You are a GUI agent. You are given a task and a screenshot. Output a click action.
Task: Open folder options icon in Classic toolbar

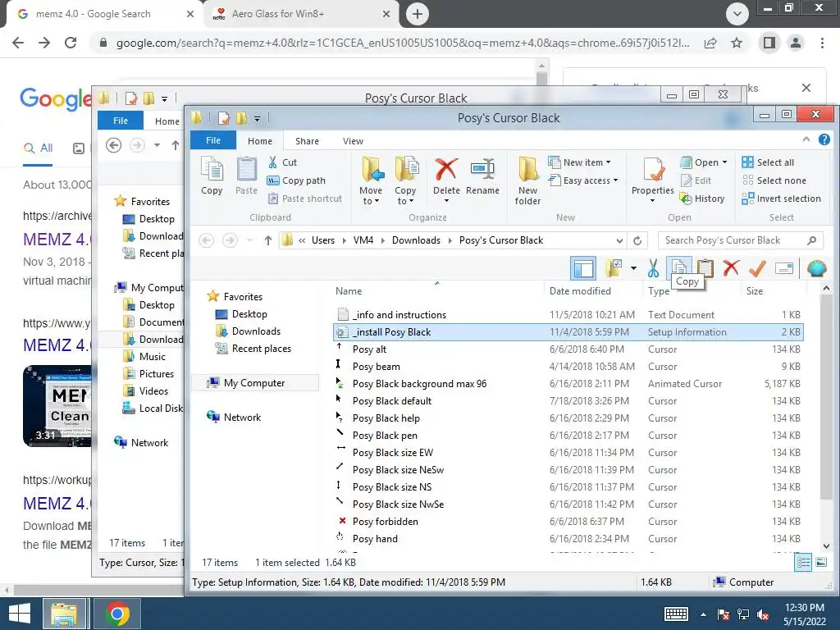coord(614,268)
